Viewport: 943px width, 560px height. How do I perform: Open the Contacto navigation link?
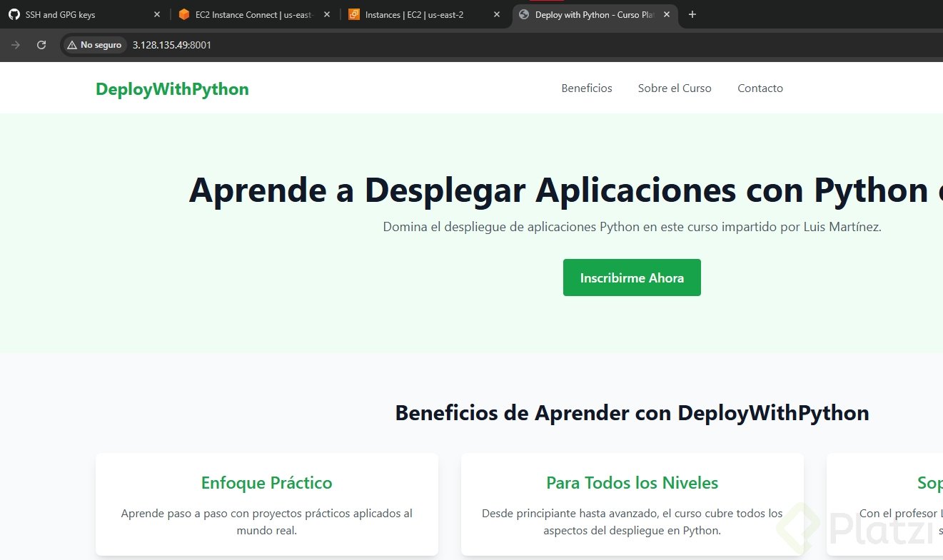click(x=760, y=88)
